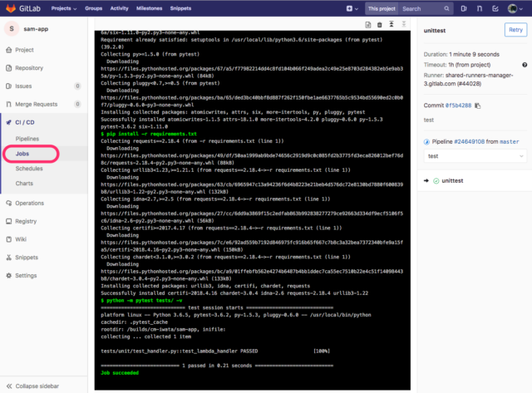This screenshot has height=393, width=532.
Task: Open merge requests icon in top bar
Action: [x=480, y=9]
